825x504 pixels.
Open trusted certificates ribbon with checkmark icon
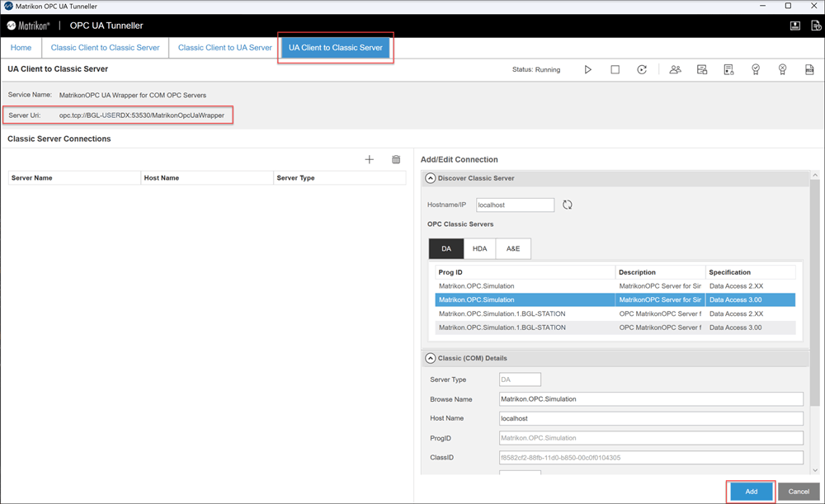pos(756,69)
